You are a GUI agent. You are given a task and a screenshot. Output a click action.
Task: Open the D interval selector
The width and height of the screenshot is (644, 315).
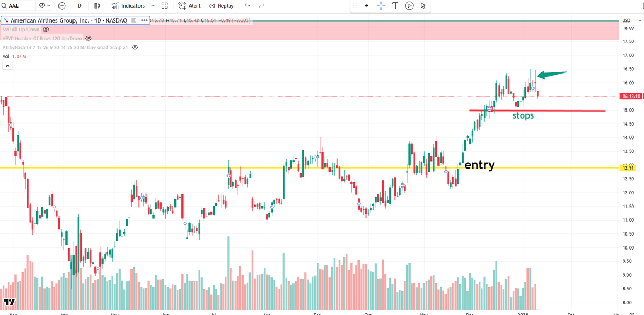79,5
